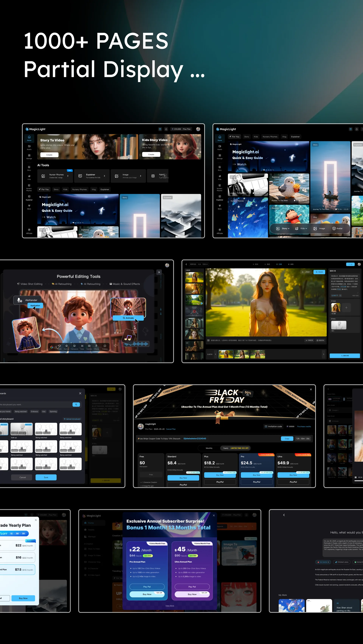Toggle the 'hot trends' tag chip
Viewport: 363px width, 644px height.
tap(323, 562)
